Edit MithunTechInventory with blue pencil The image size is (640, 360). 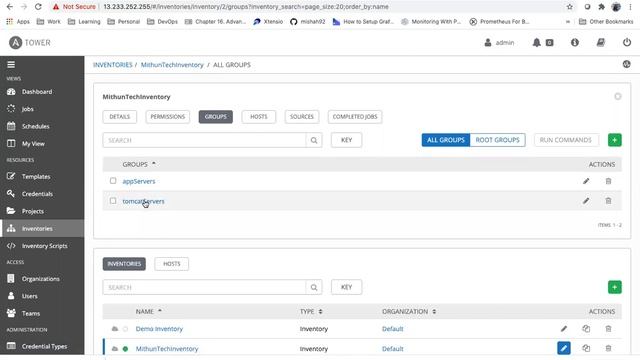pyautogui.click(x=564, y=348)
